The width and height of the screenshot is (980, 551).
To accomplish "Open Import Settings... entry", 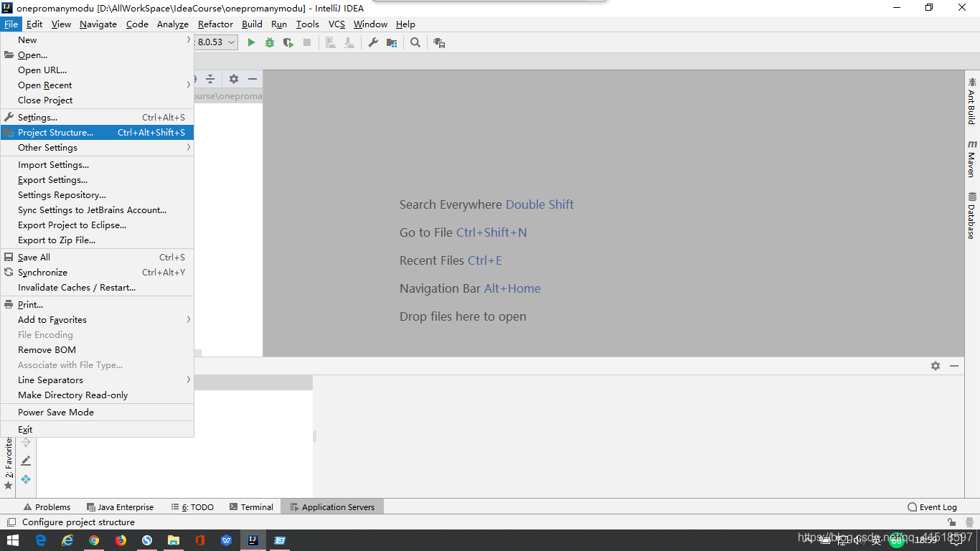I will coord(97,165).
